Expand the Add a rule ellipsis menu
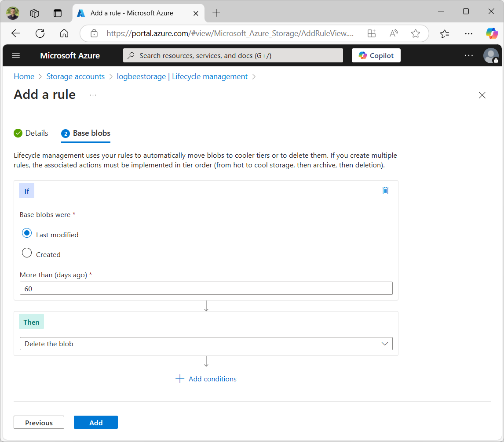 click(x=92, y=94)
